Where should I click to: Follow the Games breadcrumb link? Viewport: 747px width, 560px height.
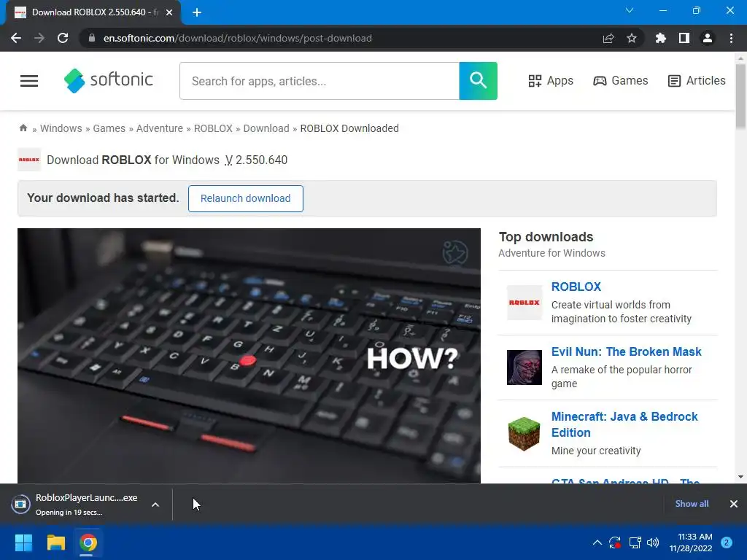pyautogui.click(x=109, y=128)
